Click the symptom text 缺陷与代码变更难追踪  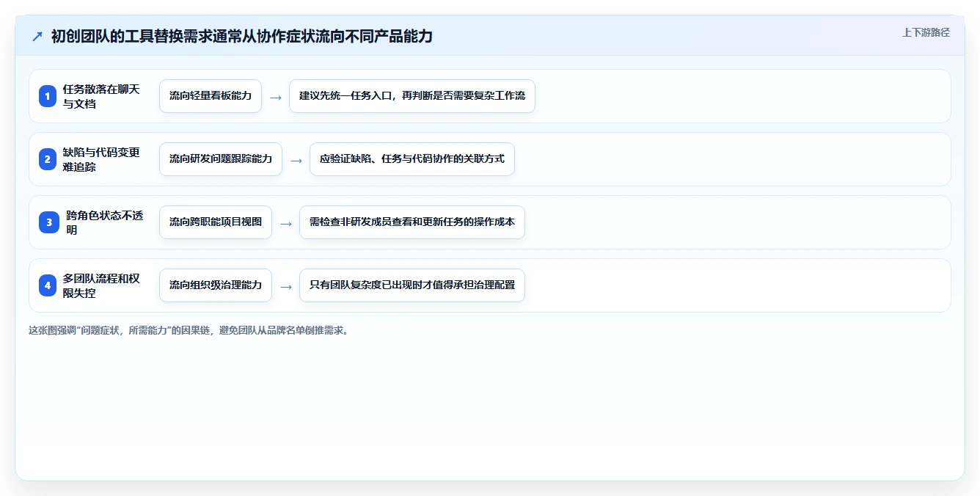click(101, 159)
